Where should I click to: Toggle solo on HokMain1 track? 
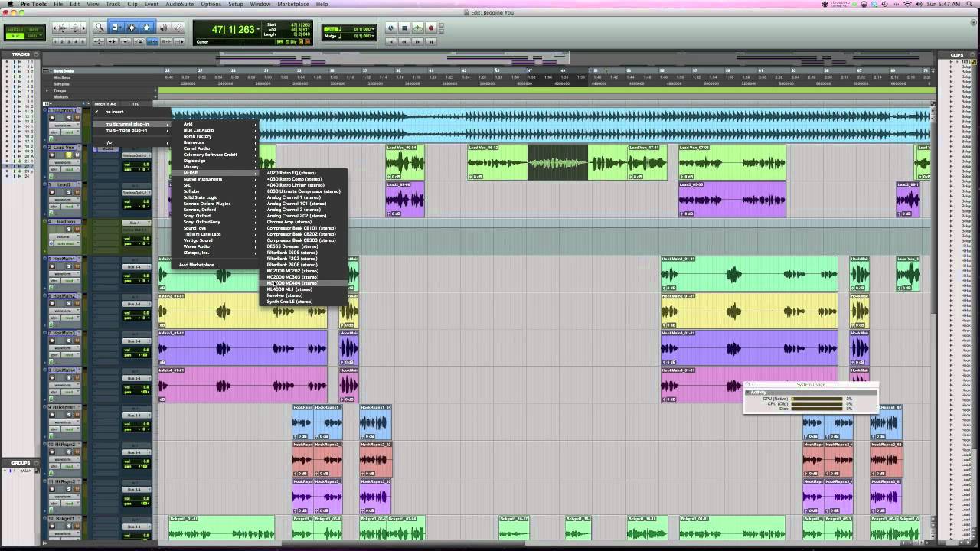click(69, 266)
